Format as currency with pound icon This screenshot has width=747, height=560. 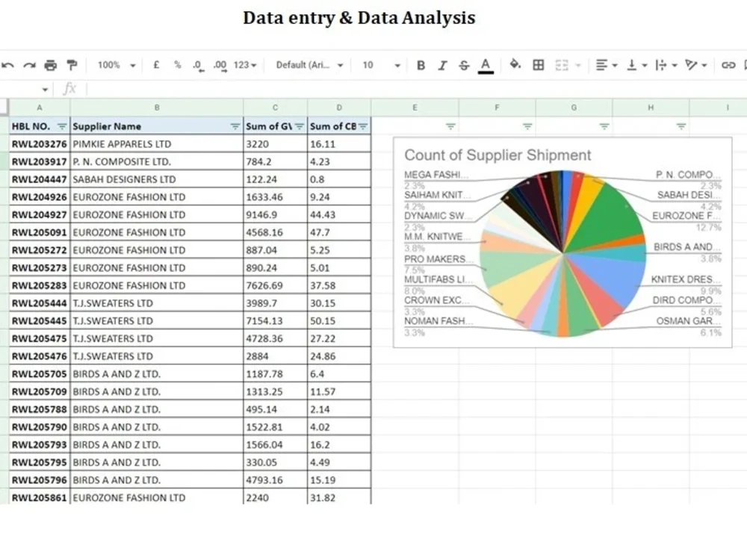tap(156, 65)
